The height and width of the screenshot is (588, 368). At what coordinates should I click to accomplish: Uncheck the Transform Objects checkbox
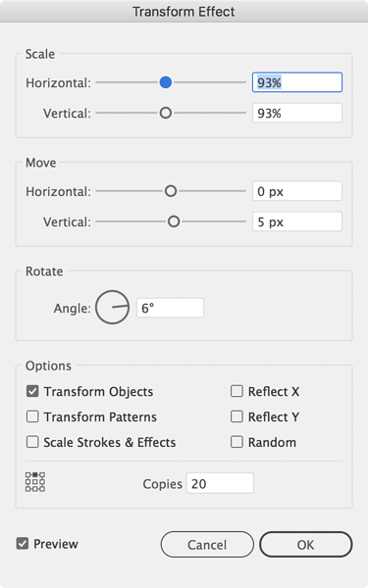[32, 391]
